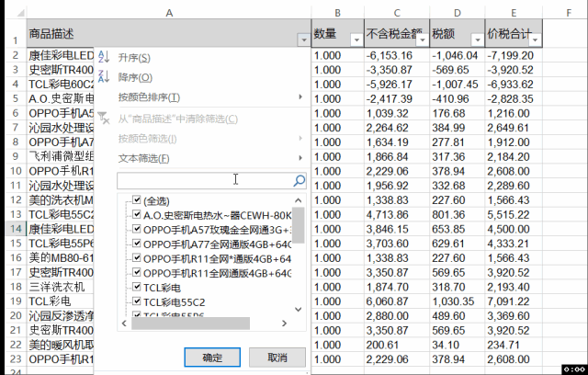
Task: Click the magnifier search icon in filter box
Action: [x=299, y=181]
